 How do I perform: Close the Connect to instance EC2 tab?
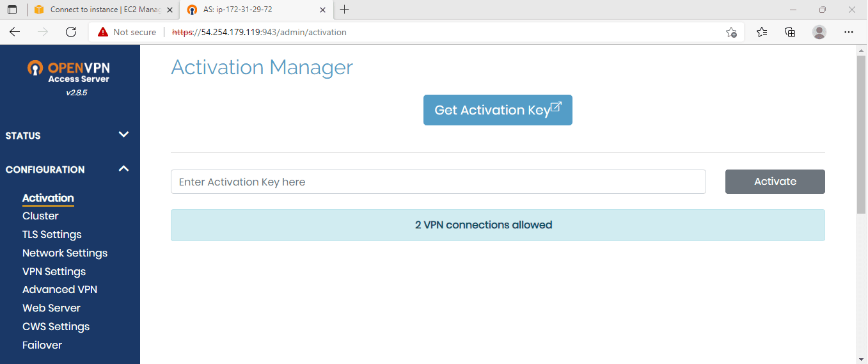[170, 10]
